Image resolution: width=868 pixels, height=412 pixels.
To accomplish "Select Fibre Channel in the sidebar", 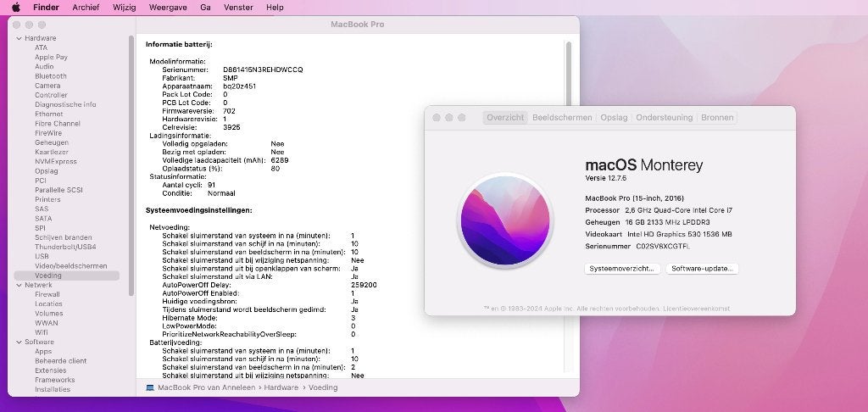I will coord(57,124).
